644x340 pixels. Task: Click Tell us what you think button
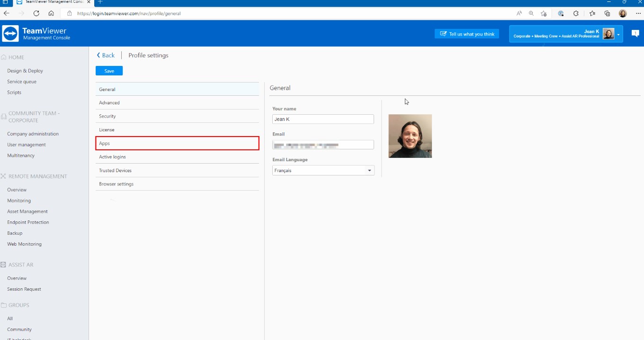tap(467, 34)
